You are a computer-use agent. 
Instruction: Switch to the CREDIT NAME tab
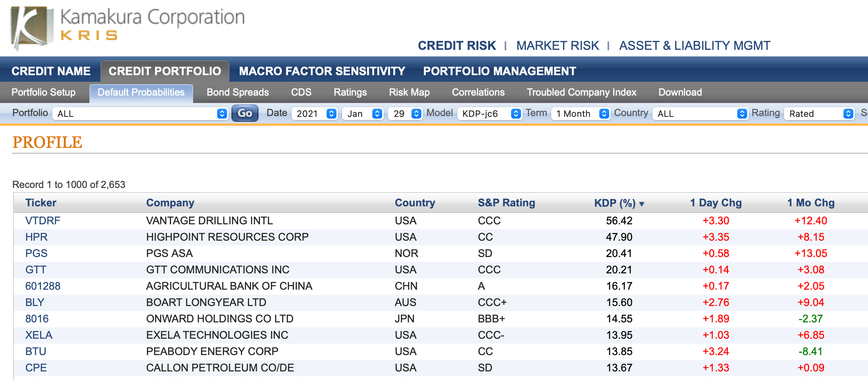point(51,71)
